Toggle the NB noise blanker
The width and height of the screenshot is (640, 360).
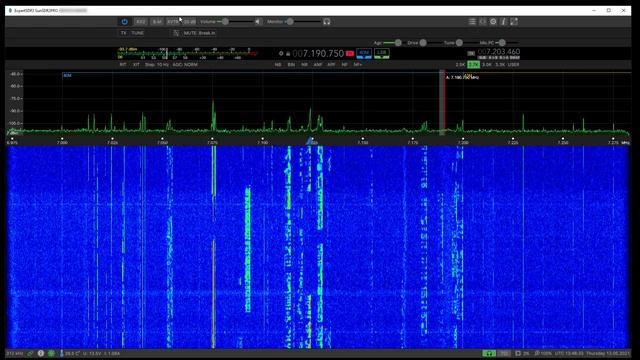point(278,65)
